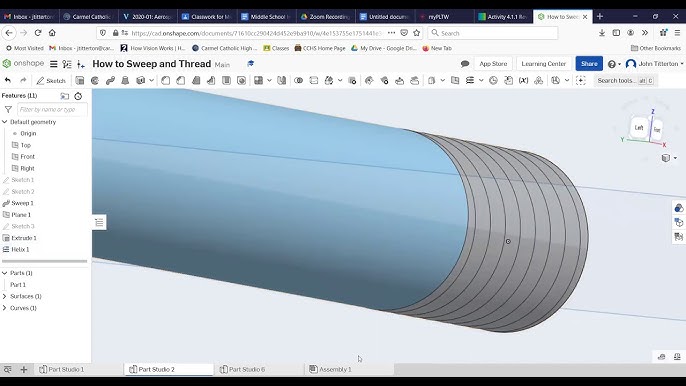686x386 pixels.
Task: Undo the last action
Action: point(7,81)
